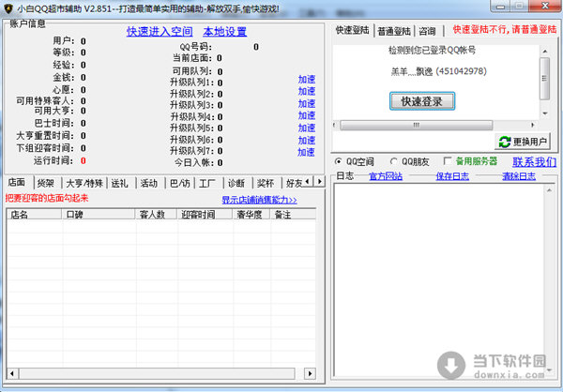
Task: Click the login panel vertical scrollbar thumb
Action: 544,78
